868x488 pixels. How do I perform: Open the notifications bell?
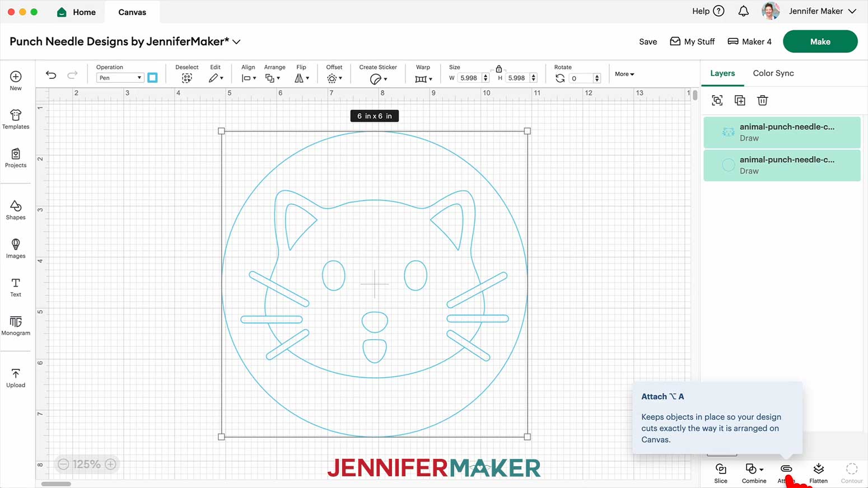(x=743, y=11)
